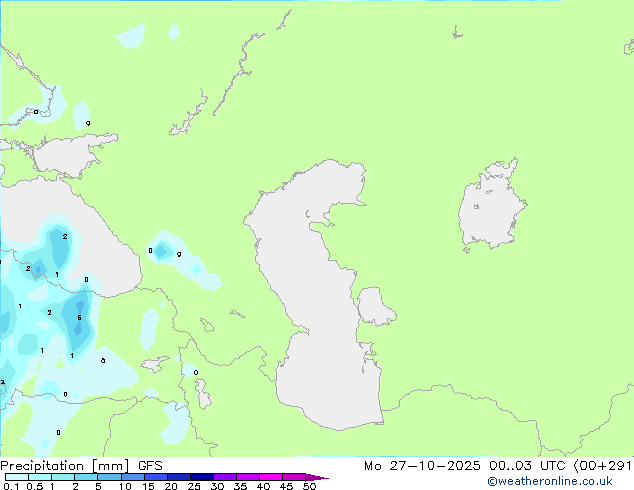Click the "00..03 UTC" time text
The width and height of the screenshot is (634, 490).
[x=526, y=466]
